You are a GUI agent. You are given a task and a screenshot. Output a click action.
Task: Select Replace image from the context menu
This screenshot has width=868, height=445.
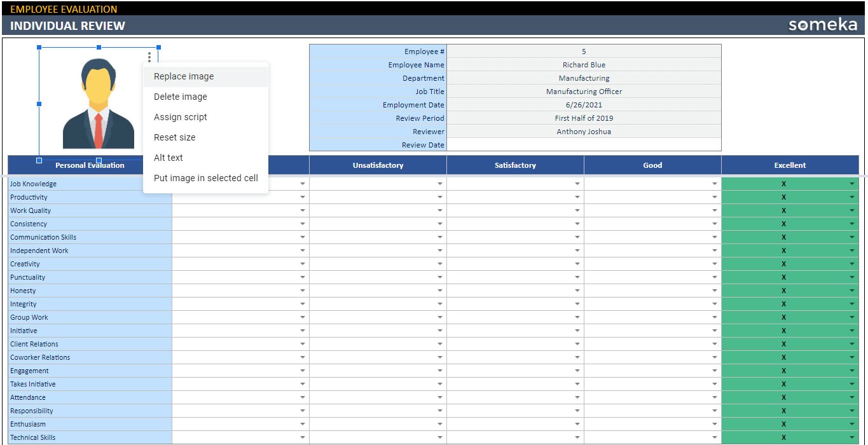point(185,76)
